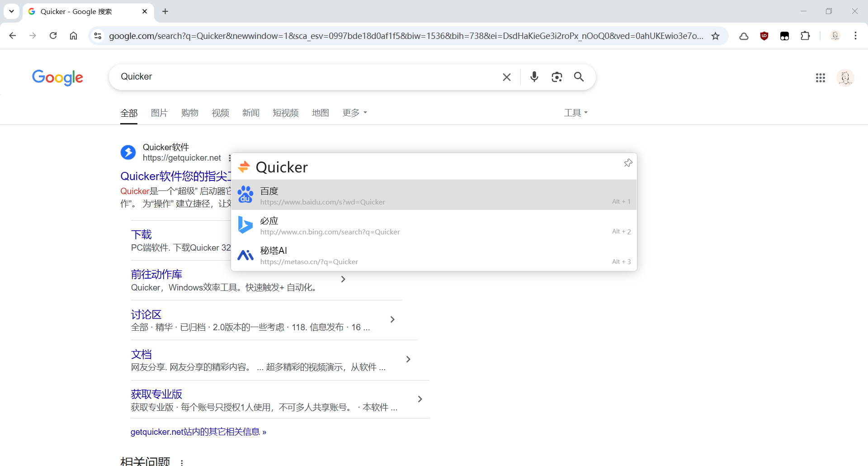The width and height of the screenshot is (868, 466).
Task: Reload the current page
Action: click(53, 36)
